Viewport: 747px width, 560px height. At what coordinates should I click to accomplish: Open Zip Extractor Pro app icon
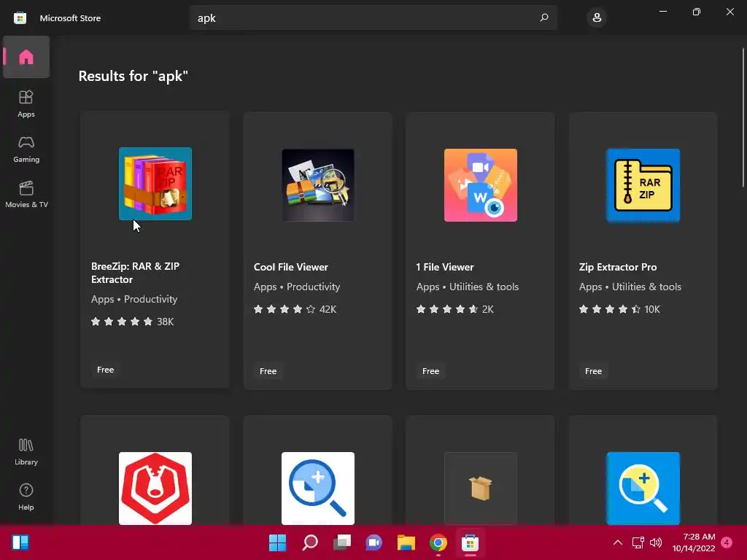pos(643,184)
